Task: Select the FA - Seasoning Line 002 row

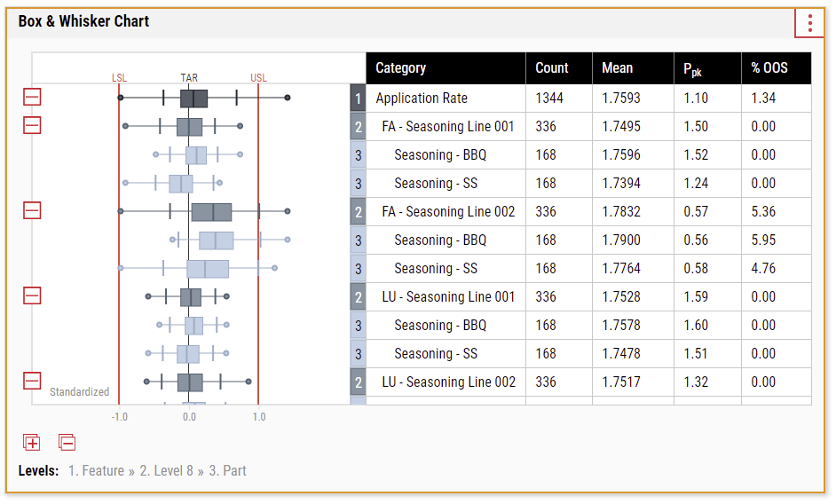Action: [x=580, y=212]
